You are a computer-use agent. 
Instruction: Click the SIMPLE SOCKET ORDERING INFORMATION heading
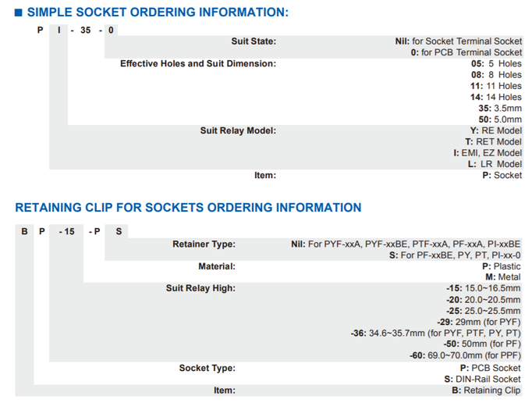[158, 12]
